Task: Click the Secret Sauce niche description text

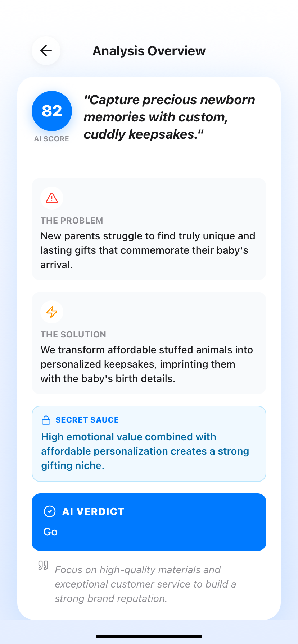Action: click(x=145, y=451)
